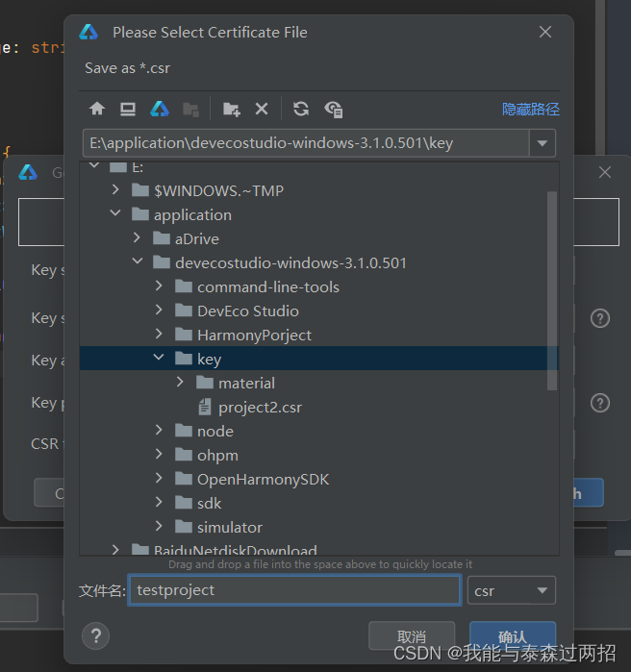Expand the OpenHarmonySDK folder
Screen dimensions: 631x672
[159, 478]
